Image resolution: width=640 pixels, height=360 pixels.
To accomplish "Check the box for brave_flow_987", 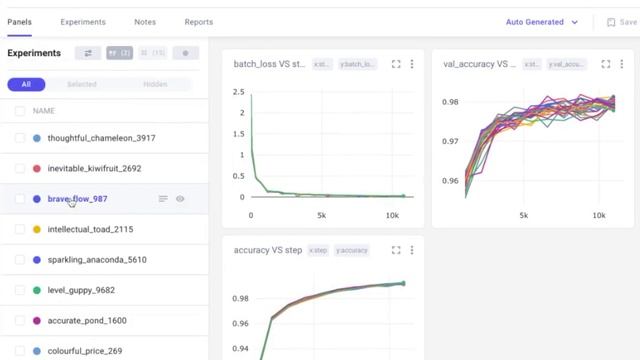I will coord(20,199).
